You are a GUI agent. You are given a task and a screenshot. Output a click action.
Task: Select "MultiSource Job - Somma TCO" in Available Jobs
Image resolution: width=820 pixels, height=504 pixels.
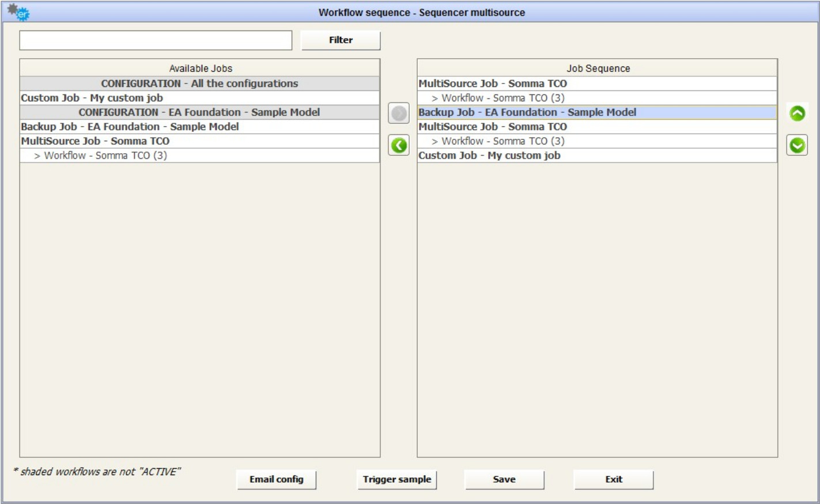click(200, 141)
